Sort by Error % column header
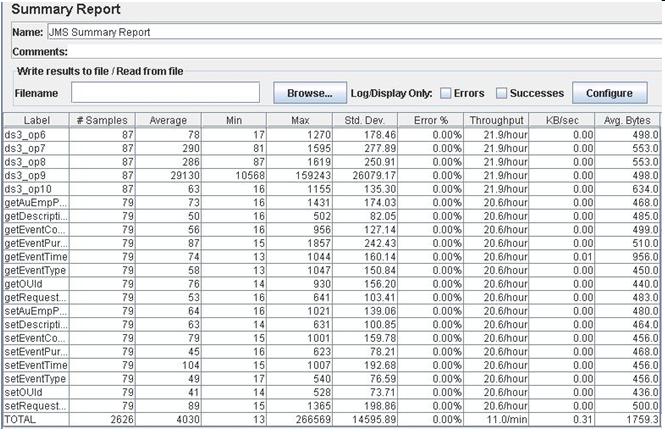This screenshot has width=665, height=432. pyautogui.click(x=430, y=120)
